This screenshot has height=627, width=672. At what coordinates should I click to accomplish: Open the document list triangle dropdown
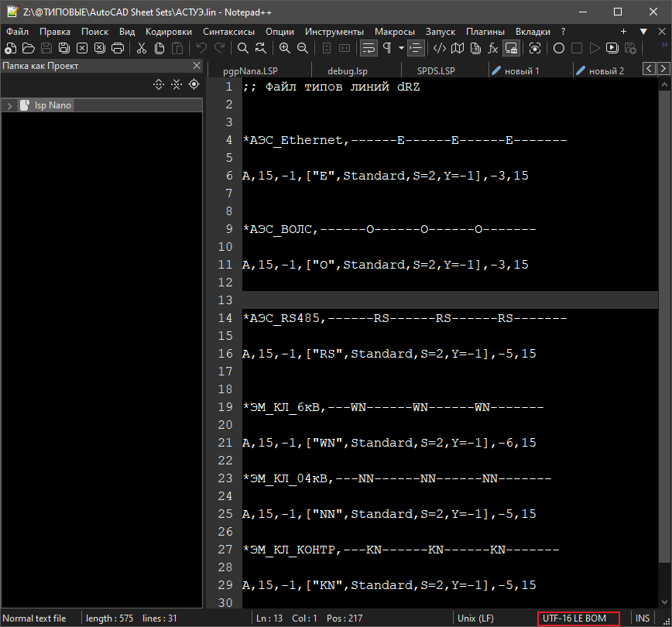point(643,32)
